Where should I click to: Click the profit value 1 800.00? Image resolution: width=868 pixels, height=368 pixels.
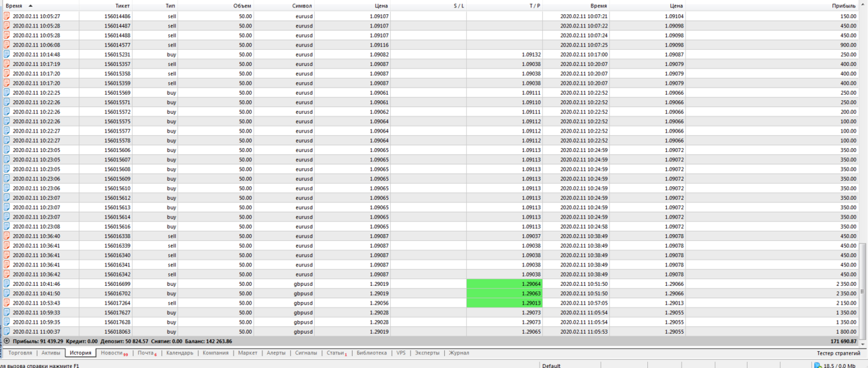coord(846,332)
